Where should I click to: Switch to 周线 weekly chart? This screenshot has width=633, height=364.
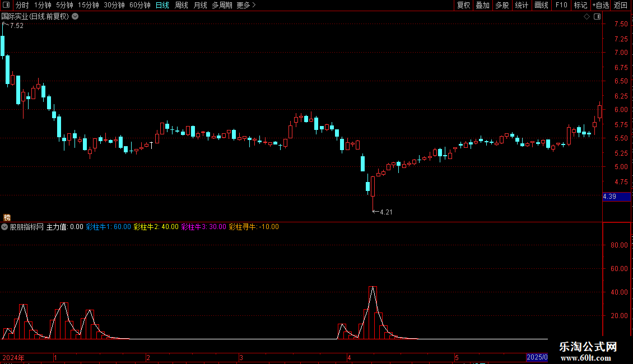pos(181,5)
